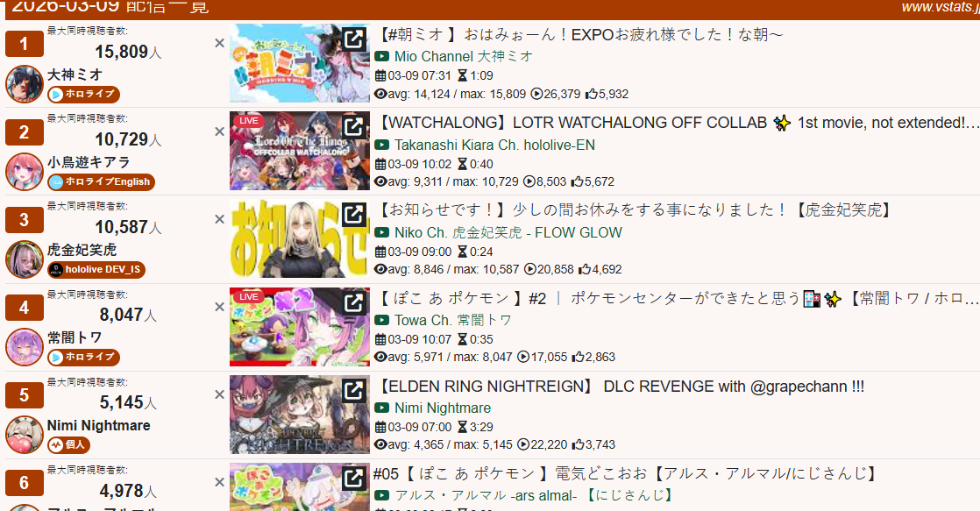Click 常闇トワ streamer name
This screenshot has height=511, width=980.
click(x=75, y=338)
